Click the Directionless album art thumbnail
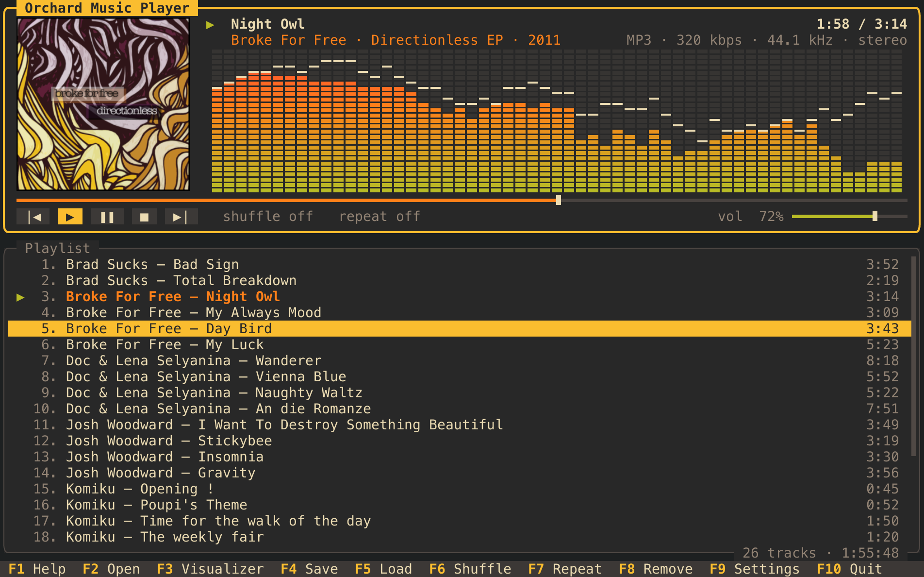924x577 pixels. pos(103,104)
